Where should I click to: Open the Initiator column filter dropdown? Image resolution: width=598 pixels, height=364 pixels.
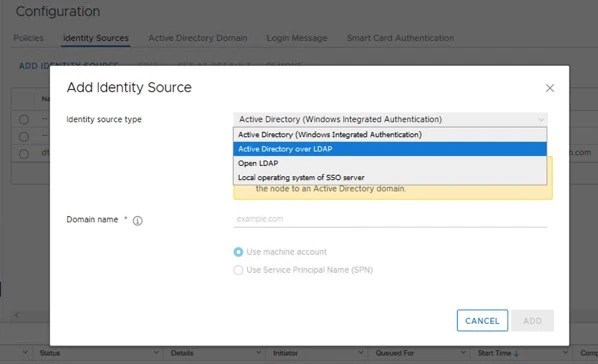click(x=360, y=353)
